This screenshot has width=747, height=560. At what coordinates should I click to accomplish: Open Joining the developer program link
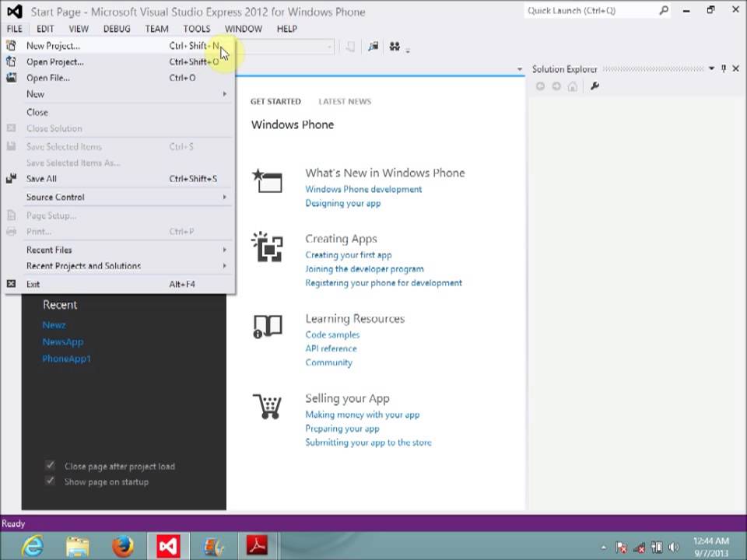coord(364,269)
